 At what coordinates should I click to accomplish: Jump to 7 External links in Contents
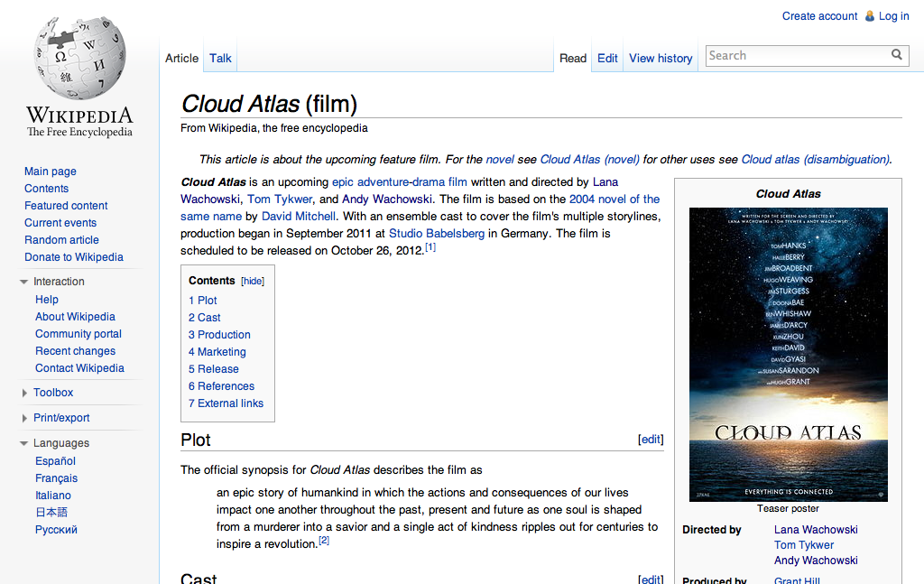226,403
